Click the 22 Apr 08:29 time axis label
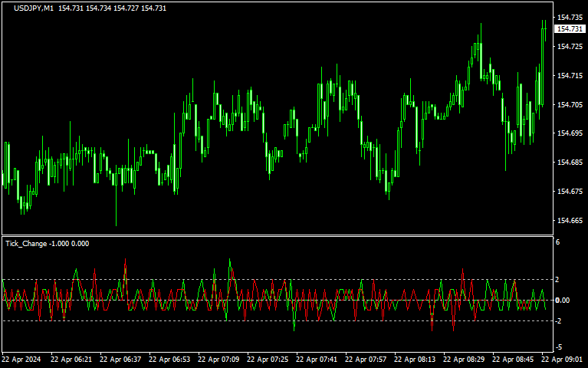This screenshot has height=368, width=588. (x=464, y=360)
